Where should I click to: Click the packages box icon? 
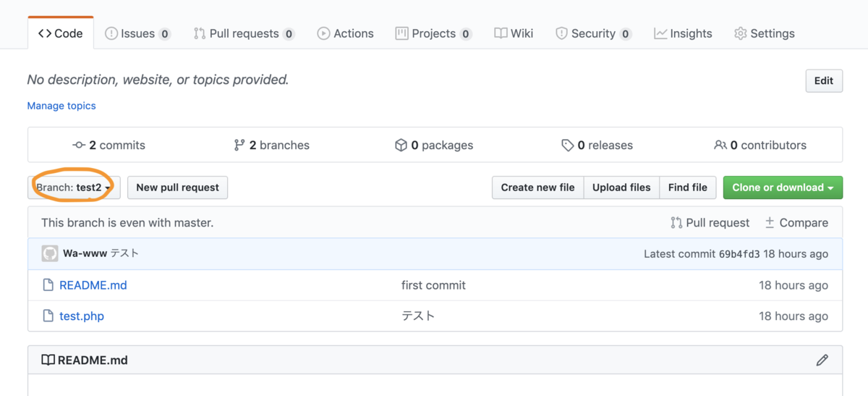pyautogui.click(x=401, y=145)
